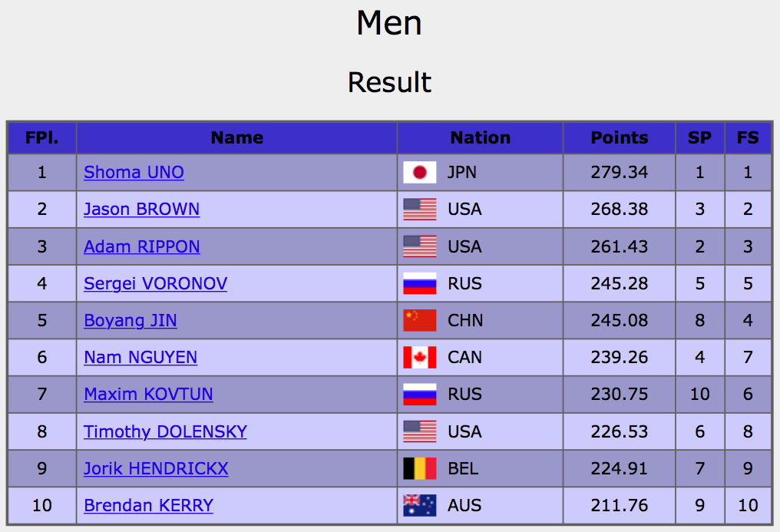The width and height of the screenshot is (780, 532).
Task: Click the USA flag in Timothy Dolensky's row
Action: [419, 431]
